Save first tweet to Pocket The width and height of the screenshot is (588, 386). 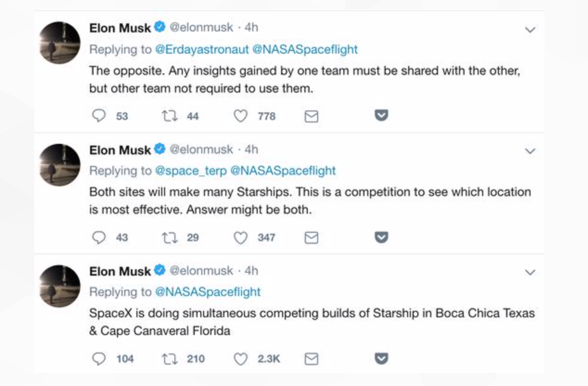[381, 116]
